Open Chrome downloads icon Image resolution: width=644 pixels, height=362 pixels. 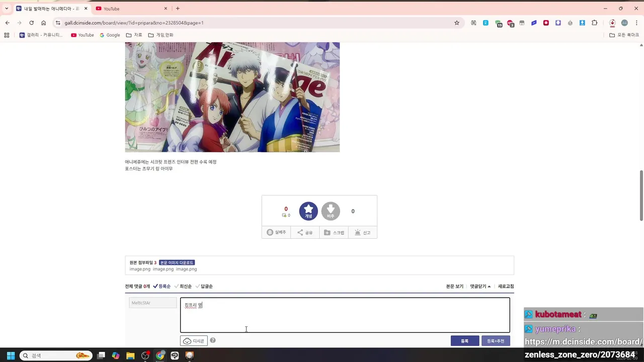(x=612, y=23)
